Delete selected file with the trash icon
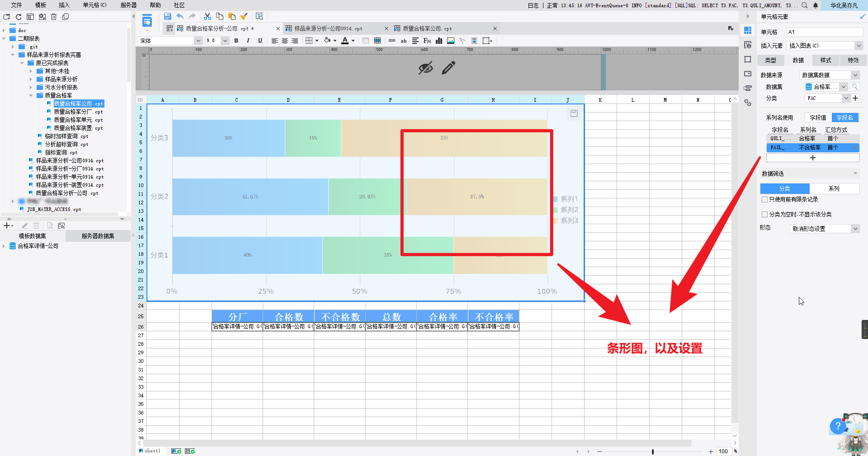The image size is (868, 456). click(x=54, y=17)
